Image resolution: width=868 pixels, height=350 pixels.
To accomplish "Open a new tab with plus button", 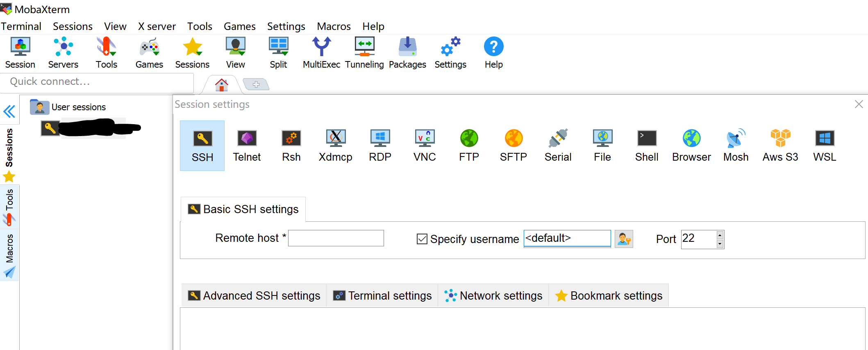I will 256,84.
